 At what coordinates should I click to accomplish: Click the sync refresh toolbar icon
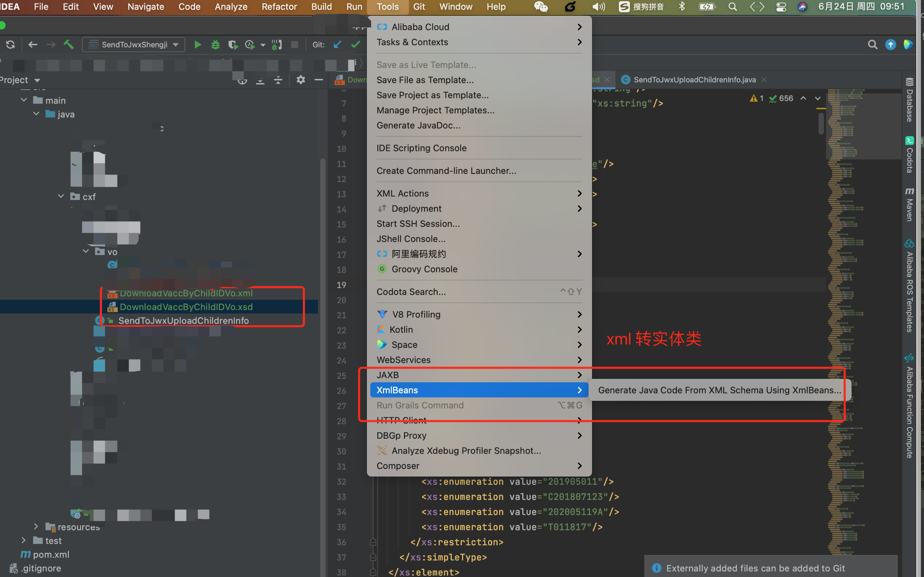[10, 45]
